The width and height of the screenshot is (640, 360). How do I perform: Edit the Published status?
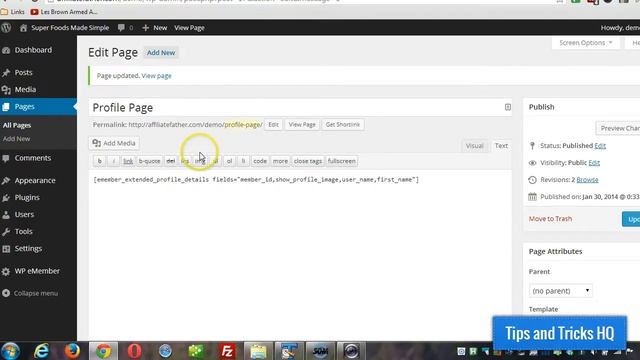(x=600, y=146)
